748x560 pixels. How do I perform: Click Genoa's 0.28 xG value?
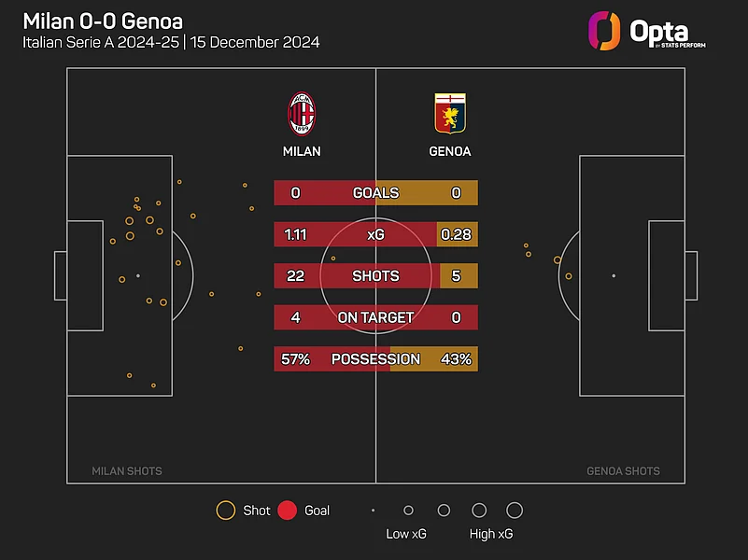pyautogui.click(x=456, y=234)
